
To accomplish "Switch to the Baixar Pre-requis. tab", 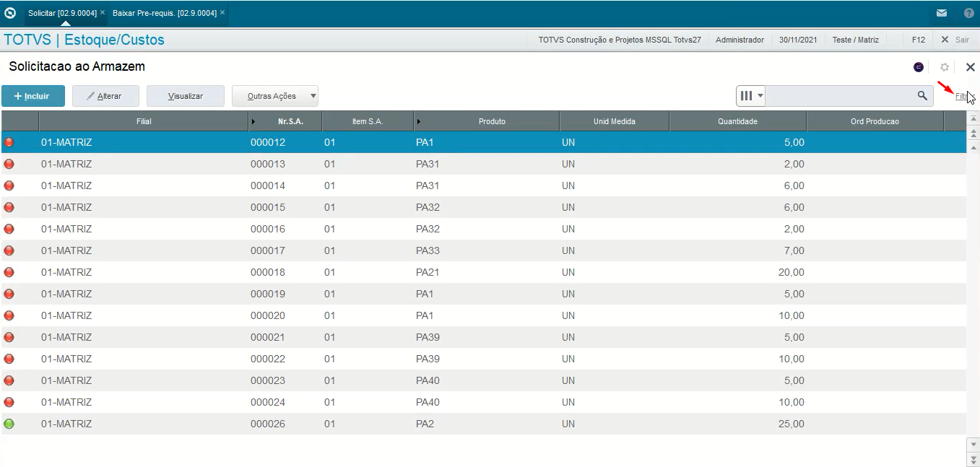I will tap(164, 13).
